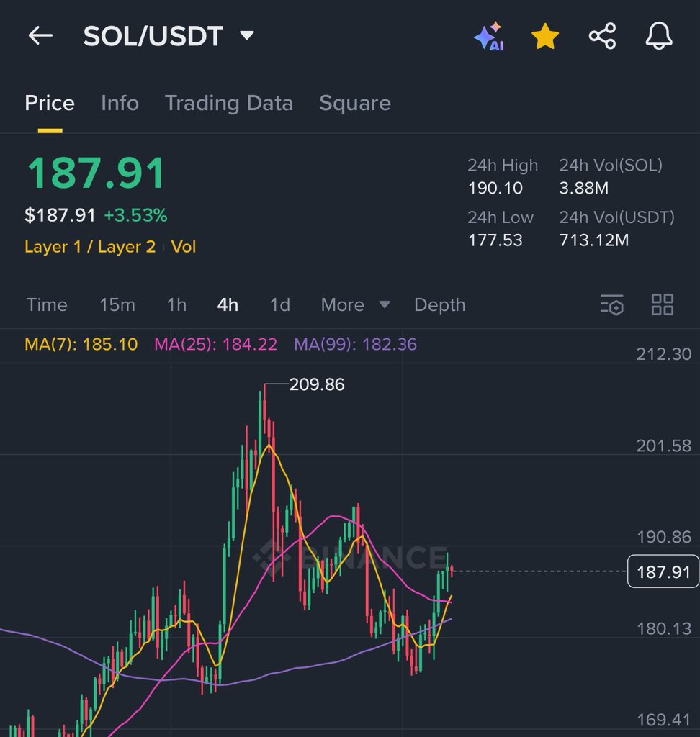Tap the 24h Vol(SOL) 3.88M value

click(583, 188)
